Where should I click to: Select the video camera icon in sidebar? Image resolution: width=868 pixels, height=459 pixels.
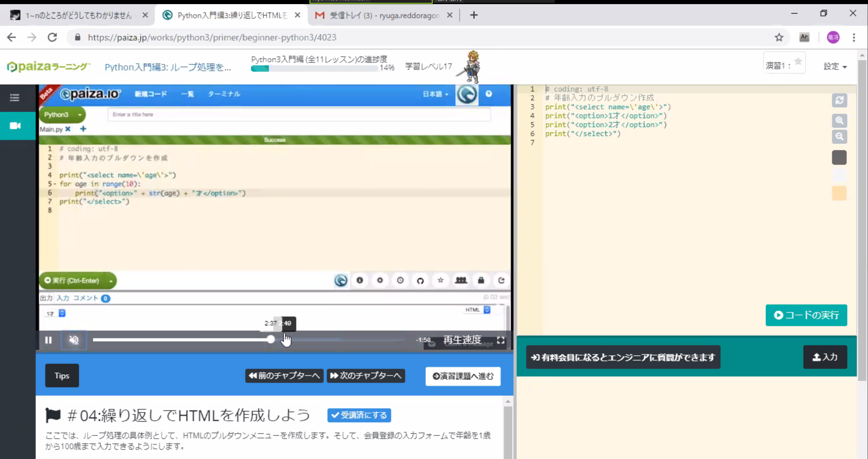pyautogui.click(x=15, y=126)
